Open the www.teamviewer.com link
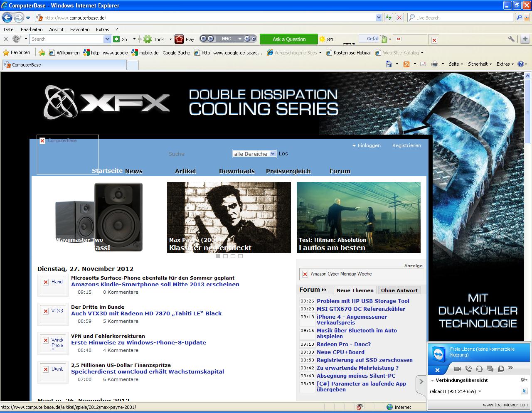 [505, 405]
